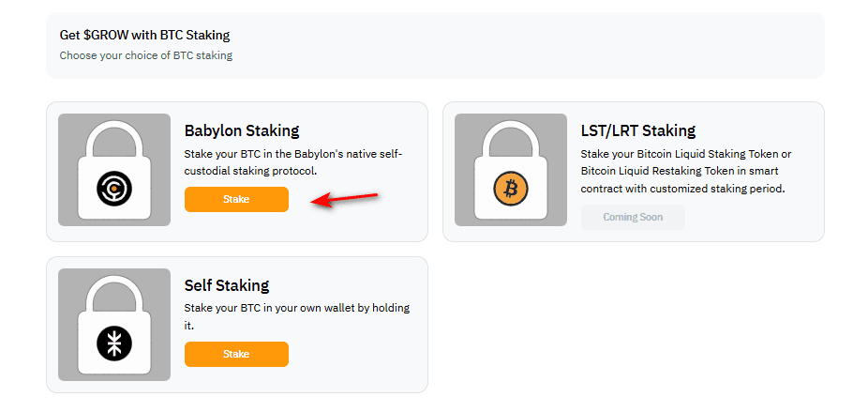868x412 pixels.
Task: Click the Babylon logo inside the padlock
Action: 114,189
